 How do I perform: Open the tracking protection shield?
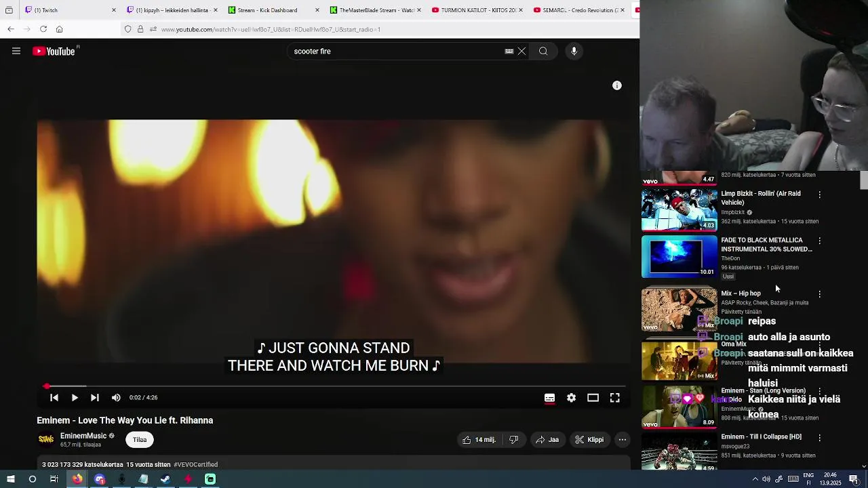pyautogui.click(x=127, y=29)
